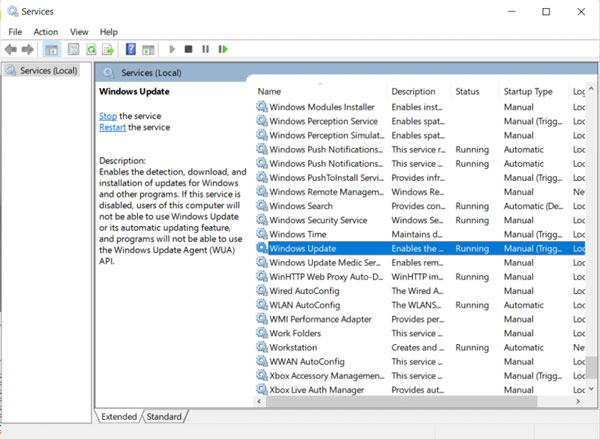The image size is (600, 439).
Task: Click the vertical scrollbar up arrow
Action: click(x=591, y=89)
